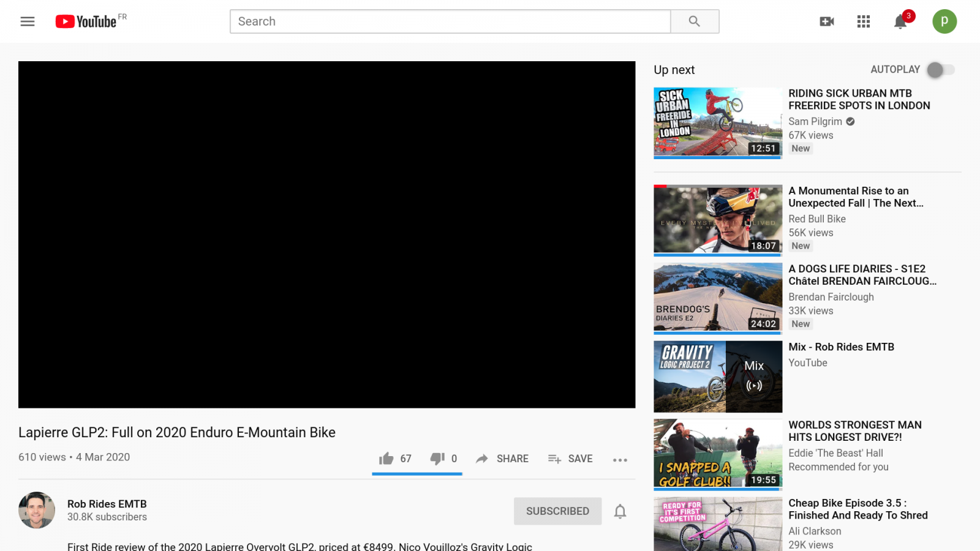
Task: Click '610 views • 4 Mar 2020' text
Action: coord(74,457)
